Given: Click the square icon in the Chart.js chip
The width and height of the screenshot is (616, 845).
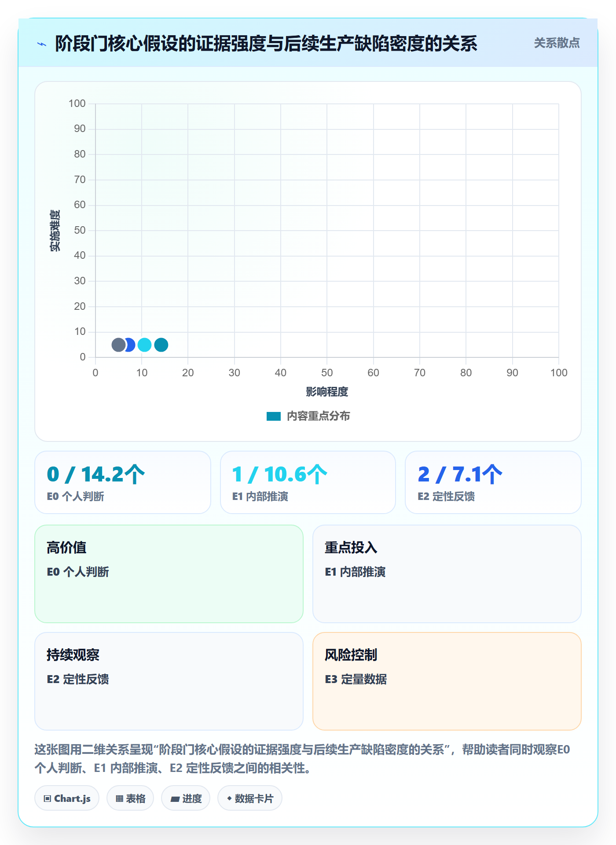Looking at the screenshot, I should click(48, 799).
